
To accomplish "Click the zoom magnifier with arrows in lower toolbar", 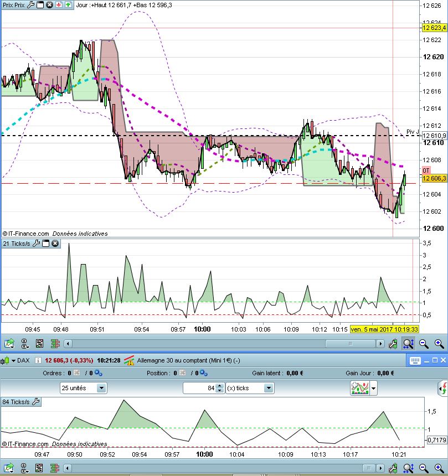I will tap(408, 468).
